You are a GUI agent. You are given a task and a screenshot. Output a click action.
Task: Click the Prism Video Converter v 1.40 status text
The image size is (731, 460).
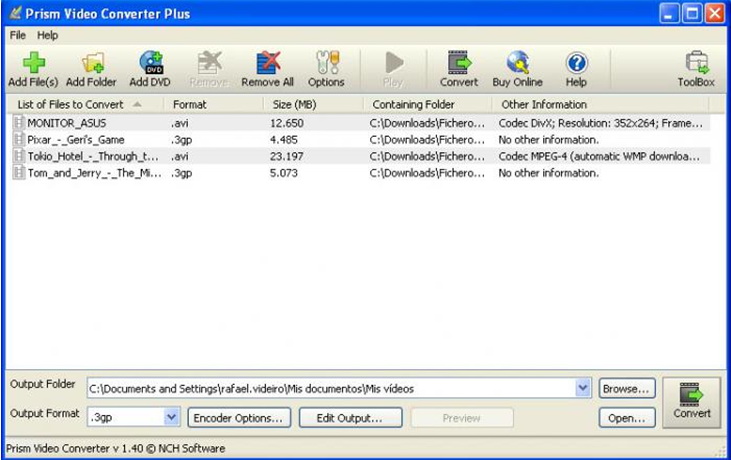tap(115, 448)
